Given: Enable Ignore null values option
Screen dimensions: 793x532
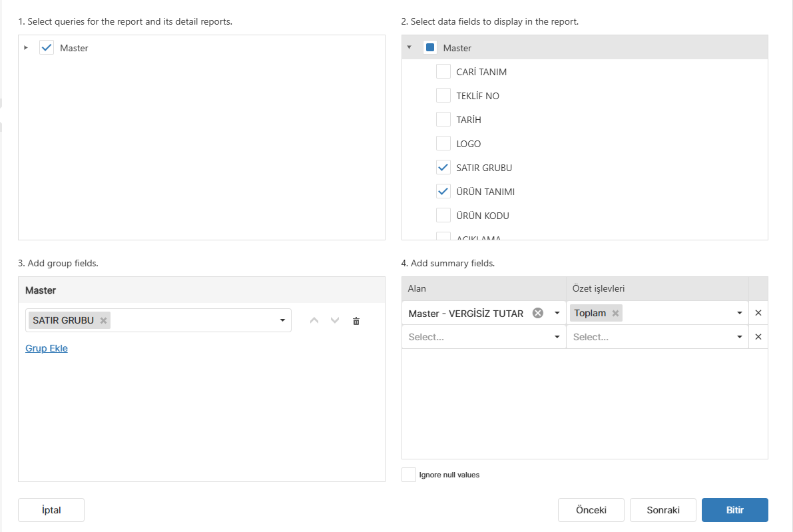Looking at the screenshot, I should (x=409, y=475).
